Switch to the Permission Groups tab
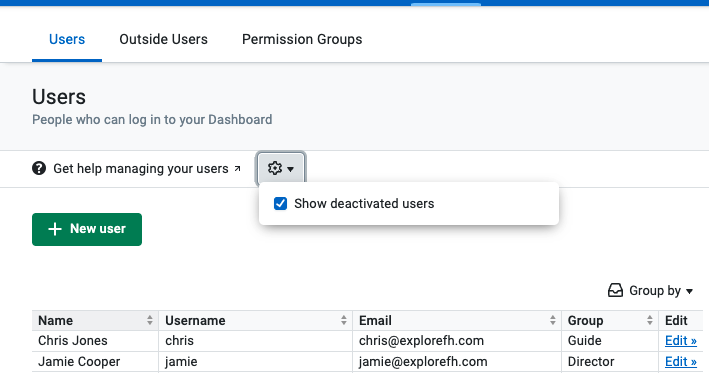 [x=302, y=39]
